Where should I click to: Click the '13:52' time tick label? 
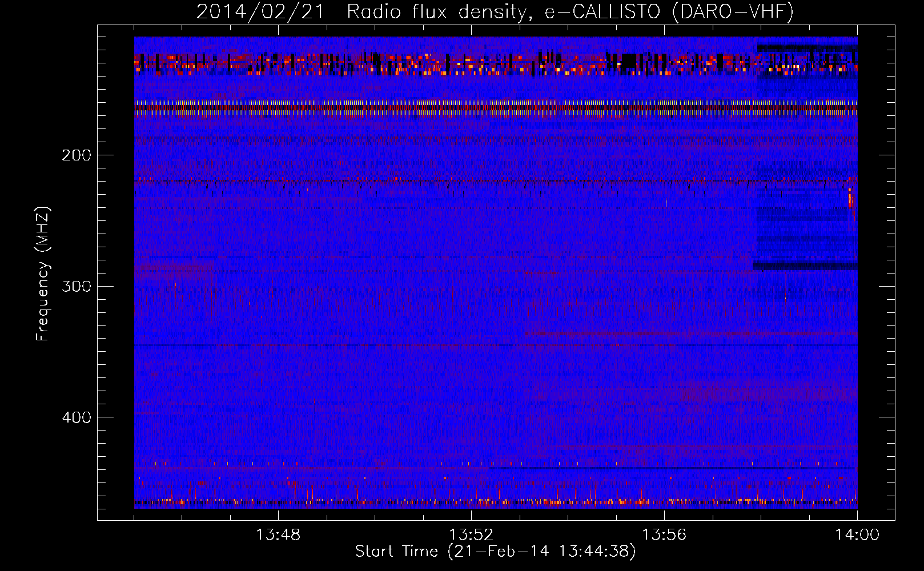[471, 535]
